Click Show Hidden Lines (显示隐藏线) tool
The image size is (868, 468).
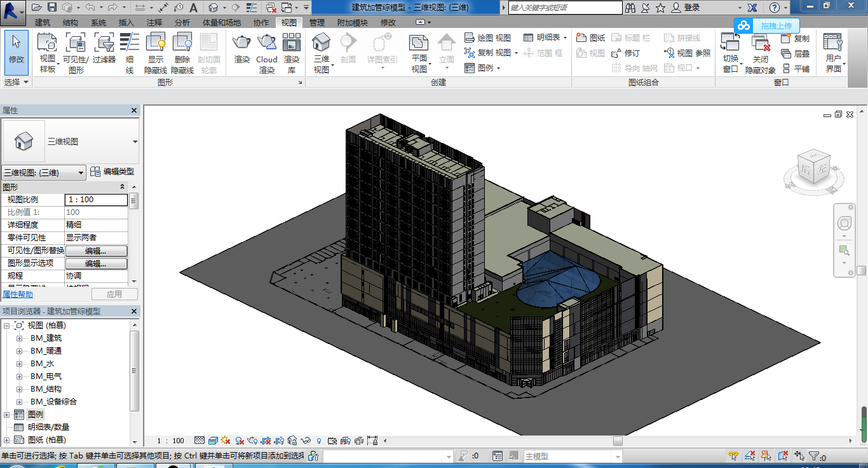click(x=156, y=53)
